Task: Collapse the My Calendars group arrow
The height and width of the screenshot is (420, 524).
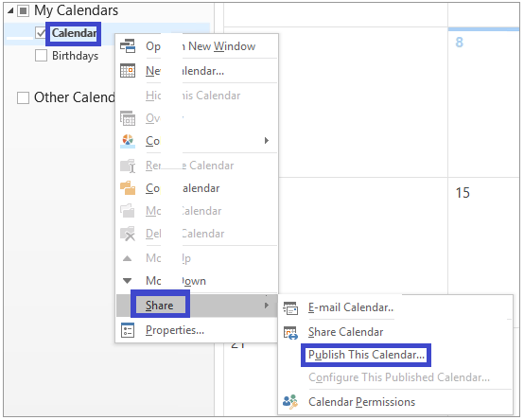Action: [x=10, y=10]
